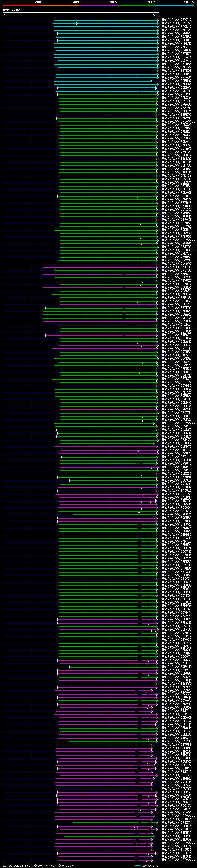
Task: Click the UniRef100_B4JY15 label
Action: point(176,771)
